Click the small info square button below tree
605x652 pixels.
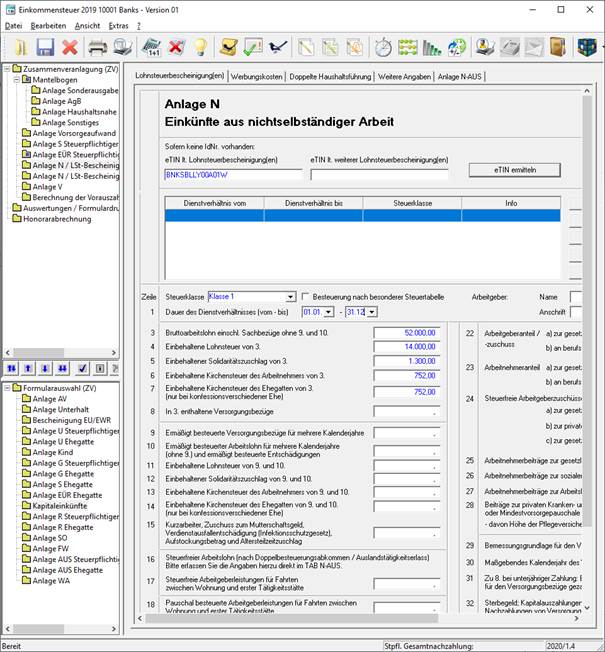coord(100,368)
